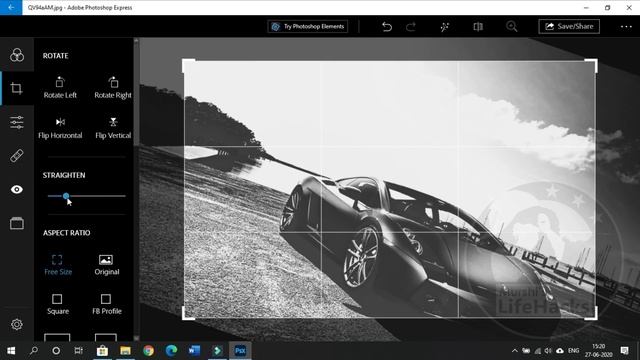The height and width of the screenshot is (360, 640).
Task: Click Rotate Left
Action: point(60,88)
